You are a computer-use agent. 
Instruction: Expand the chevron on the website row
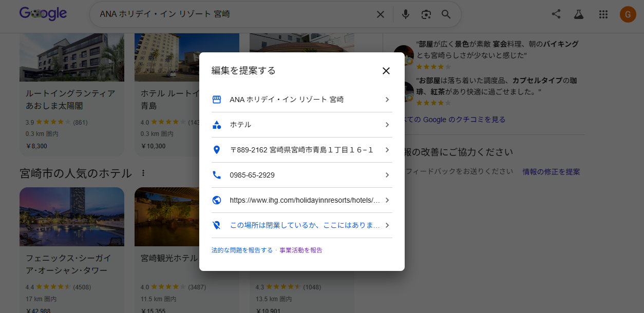pos(387,200)
